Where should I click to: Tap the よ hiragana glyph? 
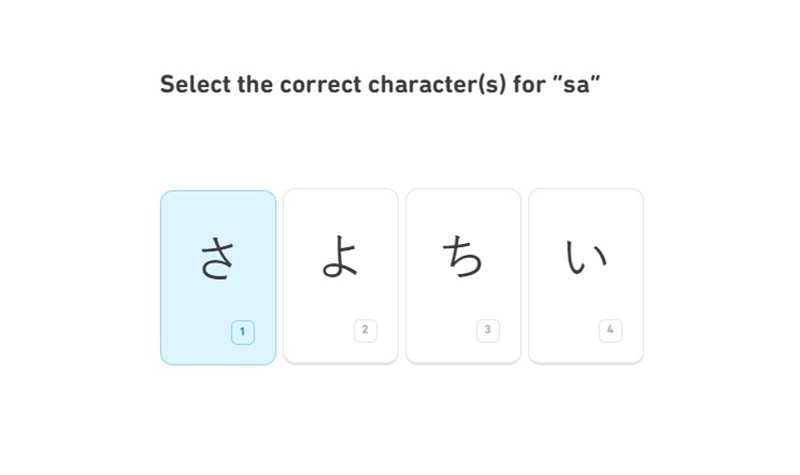(x=340, y=256)
